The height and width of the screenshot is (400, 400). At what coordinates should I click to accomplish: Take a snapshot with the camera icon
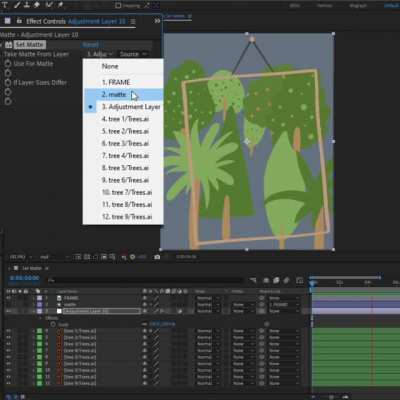pos(157,257)
